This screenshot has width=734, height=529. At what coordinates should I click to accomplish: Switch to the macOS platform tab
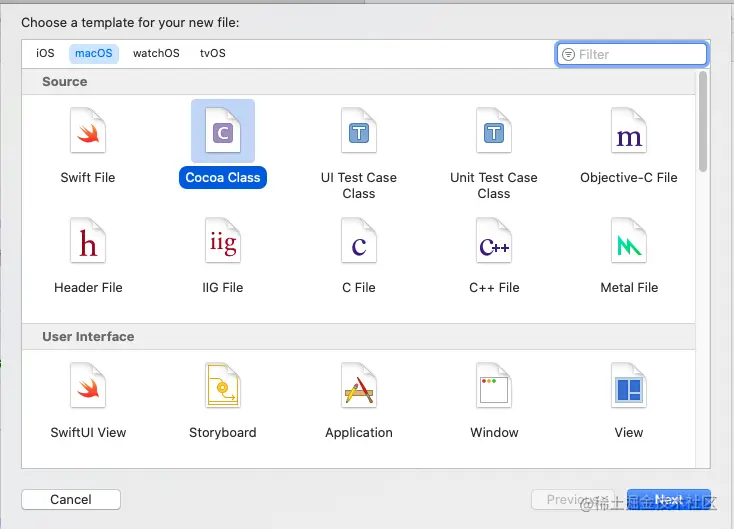pos(94,53)
